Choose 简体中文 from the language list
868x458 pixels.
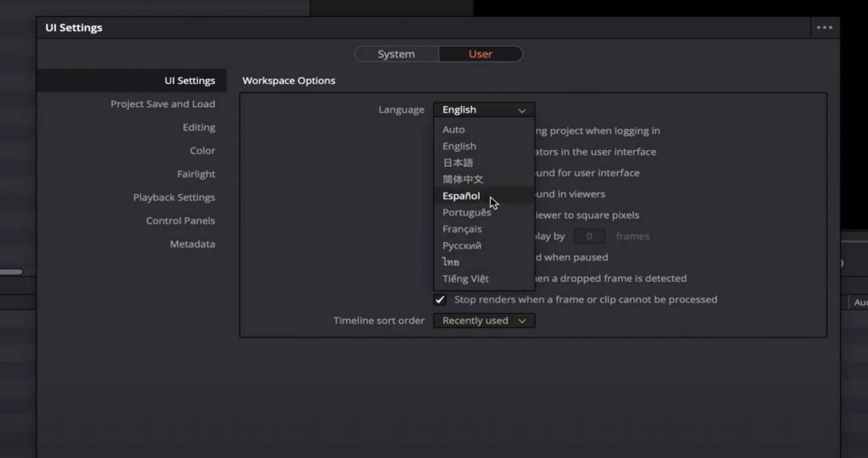(x=484, y=179)
